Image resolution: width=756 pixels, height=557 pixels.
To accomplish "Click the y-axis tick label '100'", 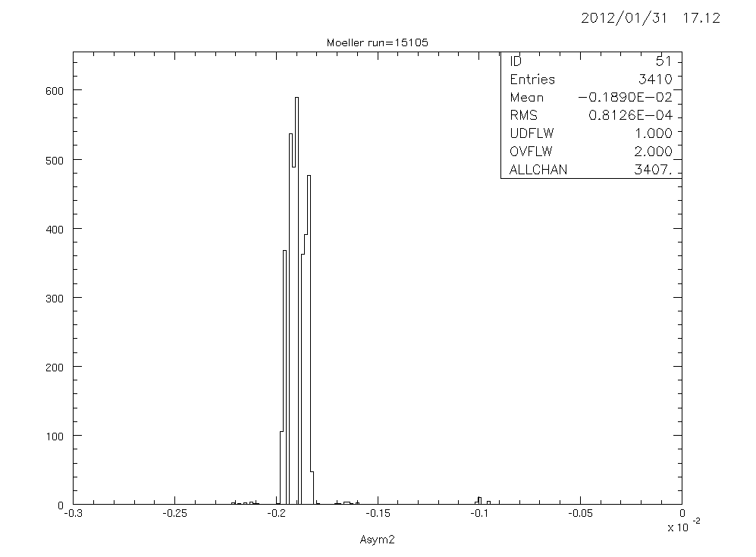I will tap(55, 437).
